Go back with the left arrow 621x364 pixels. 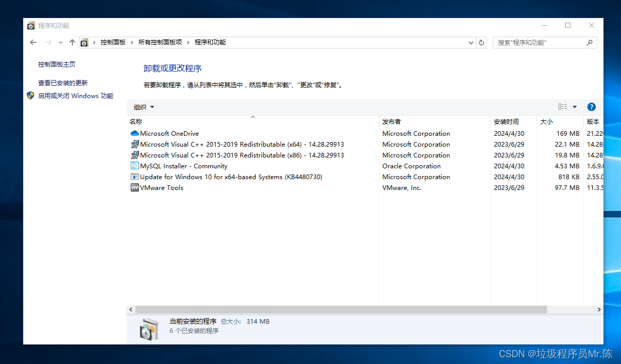click(x=33, y=42)
